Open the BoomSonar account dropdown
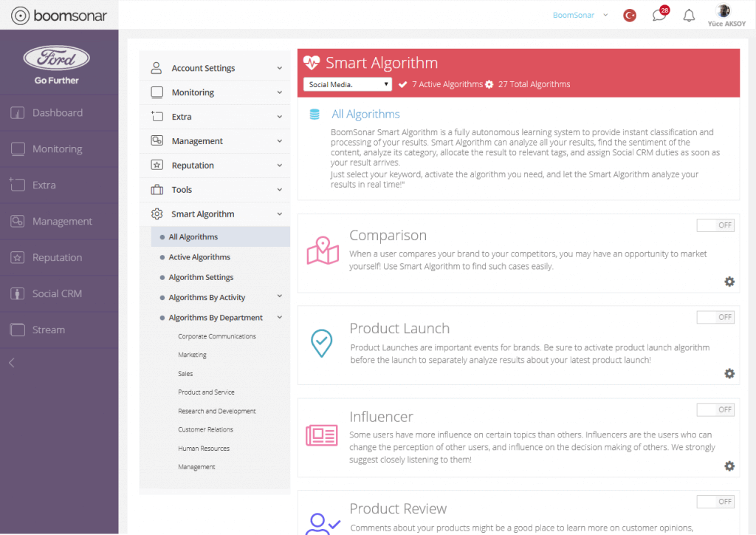Image resolution: width=756 pixels, height=535 pixels. pyautogui.click(x=580, y=16)
